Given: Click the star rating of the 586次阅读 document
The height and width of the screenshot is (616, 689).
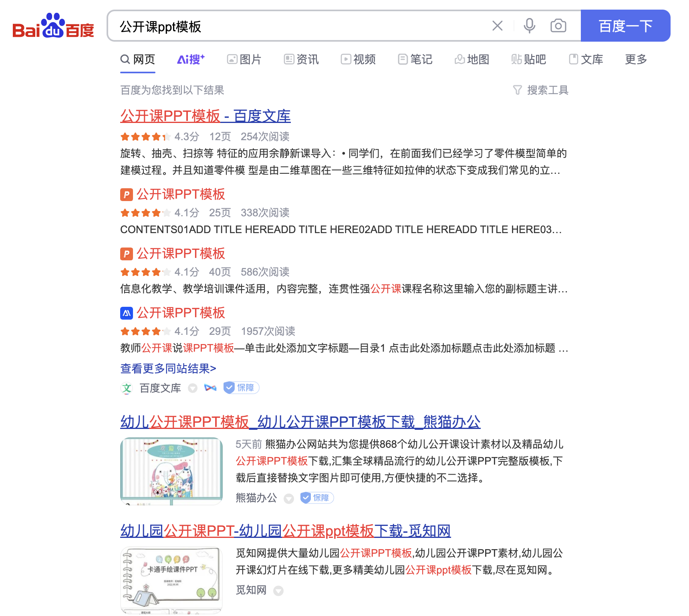Looking at the screenshot, I should 146,272.
